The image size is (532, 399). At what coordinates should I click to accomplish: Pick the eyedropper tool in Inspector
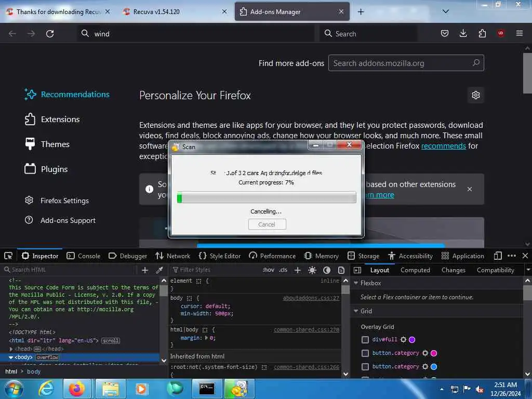tap(159, 270)
